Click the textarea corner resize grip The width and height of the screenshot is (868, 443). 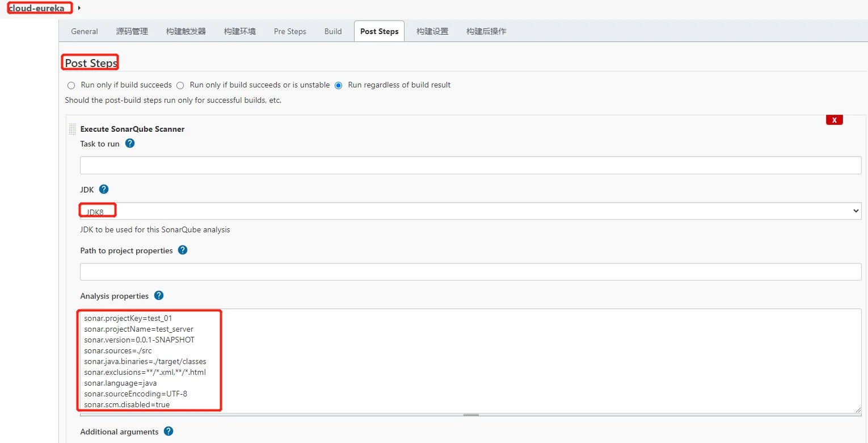click(858, 409)
